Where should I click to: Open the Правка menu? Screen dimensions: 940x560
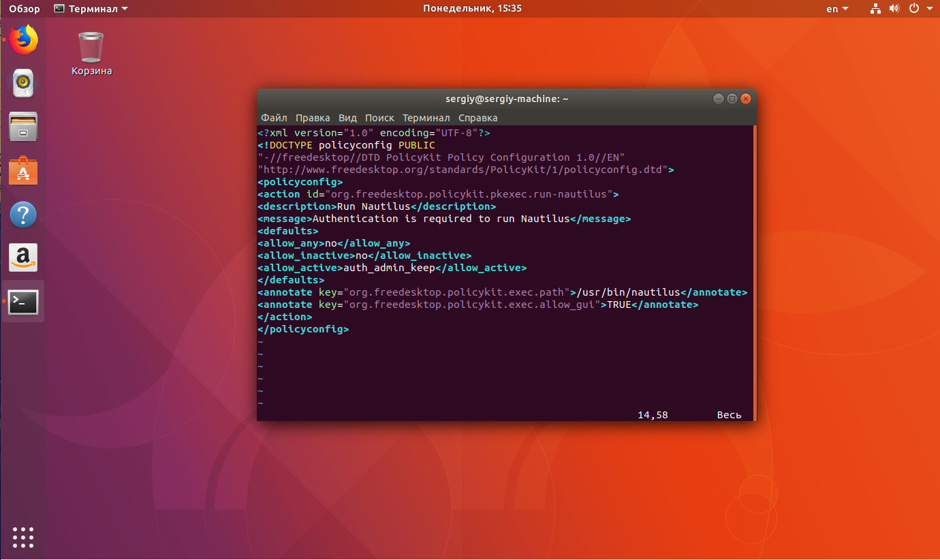pos(313,118)
